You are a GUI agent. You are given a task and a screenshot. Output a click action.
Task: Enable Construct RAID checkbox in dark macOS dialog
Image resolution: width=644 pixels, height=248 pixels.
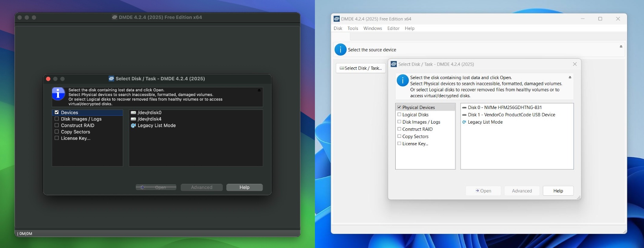point(57,125)
